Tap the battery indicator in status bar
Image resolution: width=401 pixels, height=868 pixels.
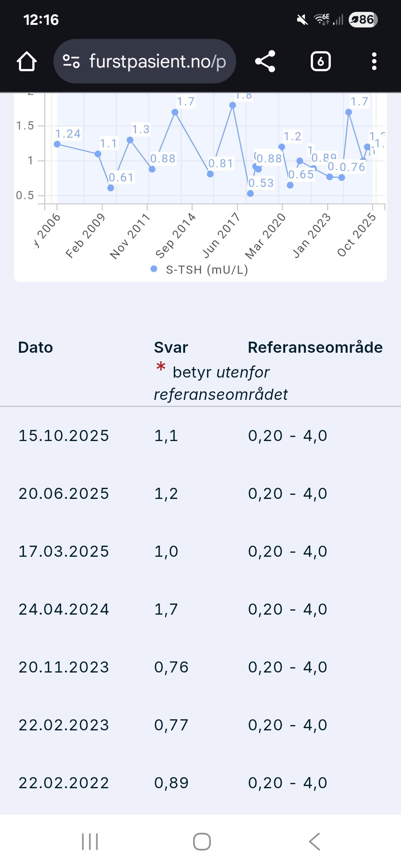coord(363,19)
